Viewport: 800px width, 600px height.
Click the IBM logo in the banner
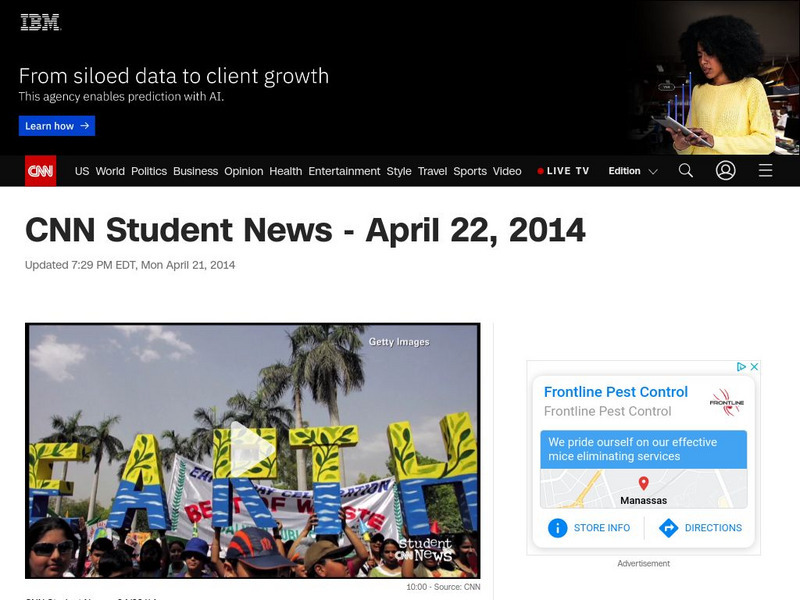40,22
